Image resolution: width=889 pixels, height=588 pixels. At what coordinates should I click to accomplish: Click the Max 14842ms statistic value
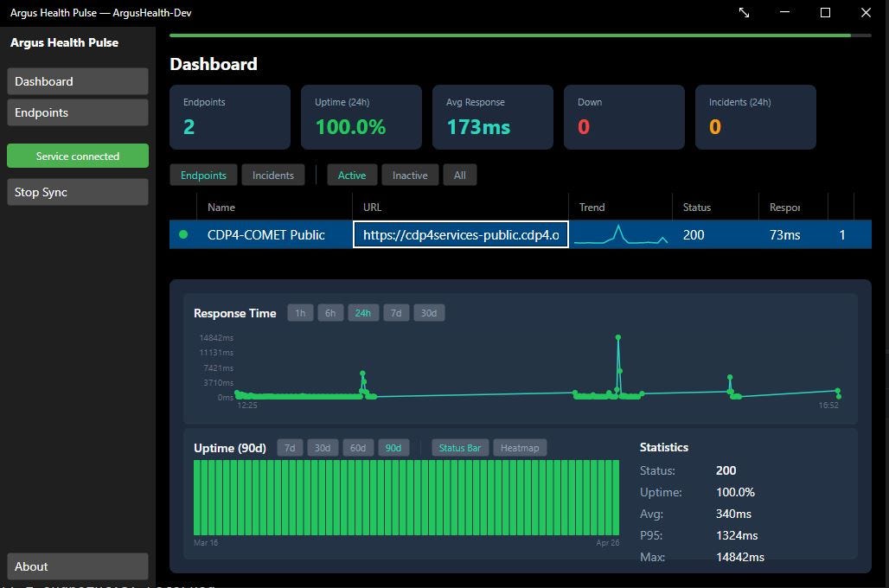click(740, 557)
